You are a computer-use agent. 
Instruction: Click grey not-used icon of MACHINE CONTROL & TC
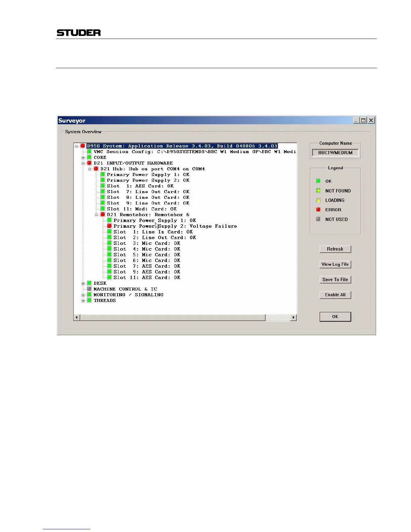(89, 289)
